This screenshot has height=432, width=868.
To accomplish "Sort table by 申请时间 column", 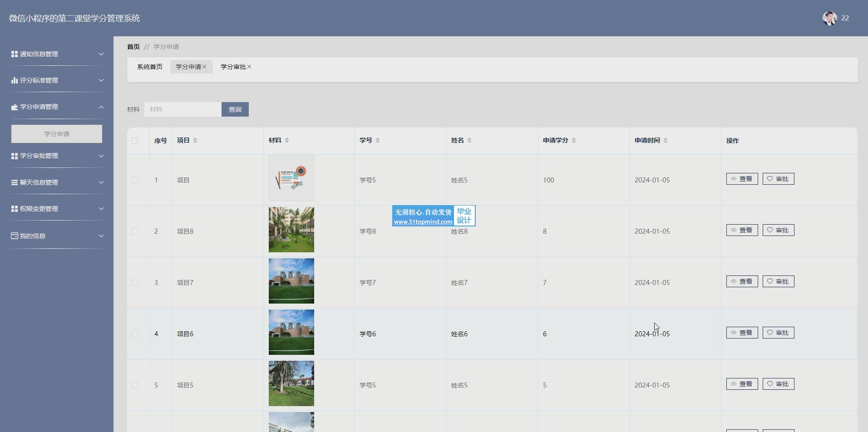I will coord(666,141).
